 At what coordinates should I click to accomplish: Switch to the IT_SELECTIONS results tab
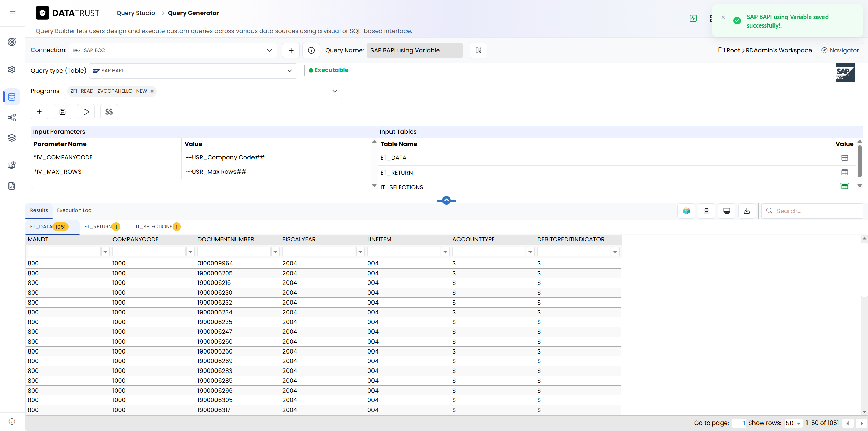click(158, 227)
